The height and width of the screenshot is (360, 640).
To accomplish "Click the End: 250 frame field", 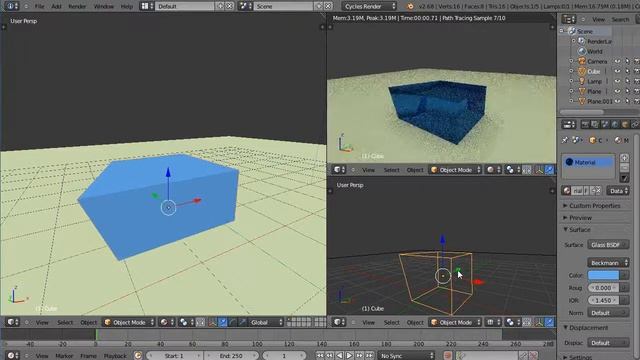I will point(231,356).
